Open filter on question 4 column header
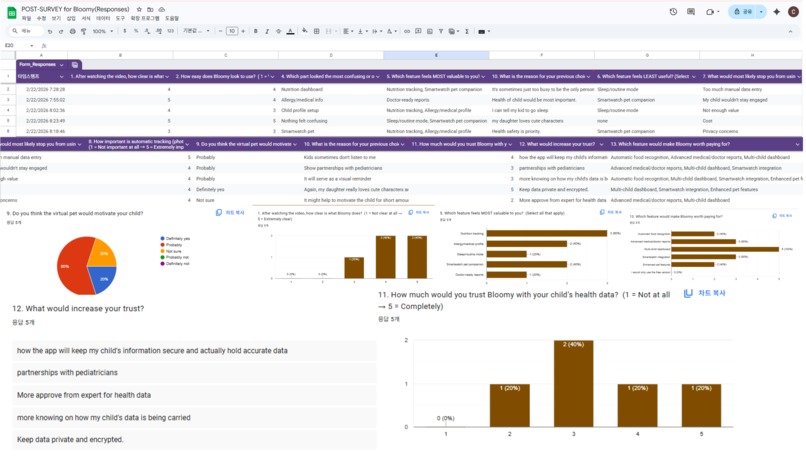This screenshot has height=461, width=806. coord(378,77)
